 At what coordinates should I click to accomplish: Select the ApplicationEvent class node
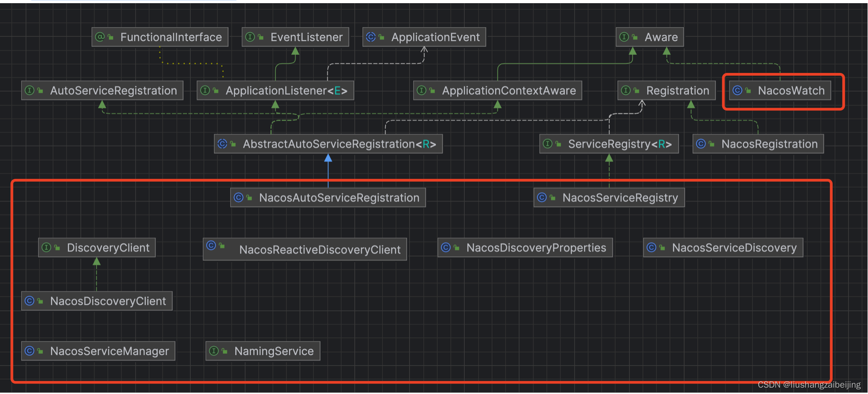click(424, 37)
